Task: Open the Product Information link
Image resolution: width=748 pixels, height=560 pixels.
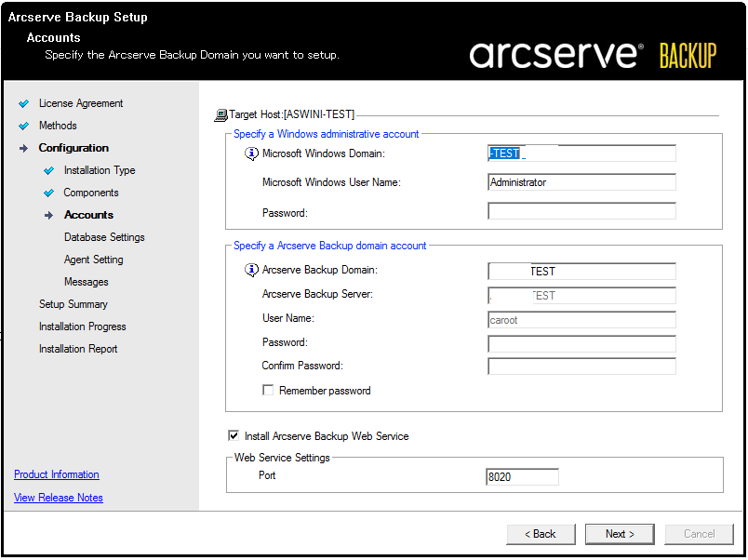Action: (57, 474)
